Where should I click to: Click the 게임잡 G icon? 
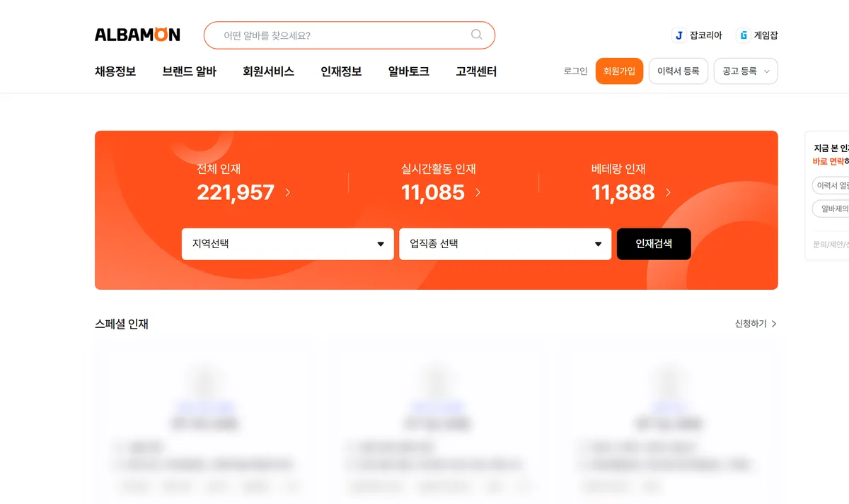pyautogui.click(x=743, y=35)
